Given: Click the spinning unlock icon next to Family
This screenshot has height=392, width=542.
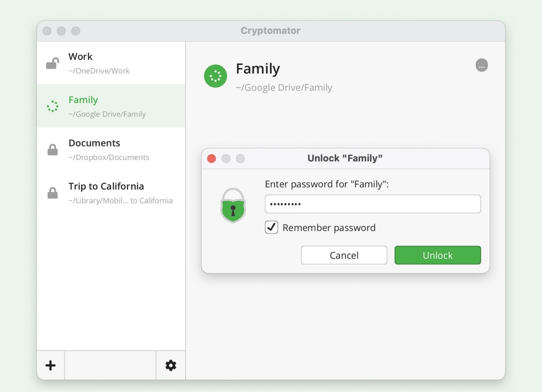Looking at the screenshot, I should (x=52, y=105).
